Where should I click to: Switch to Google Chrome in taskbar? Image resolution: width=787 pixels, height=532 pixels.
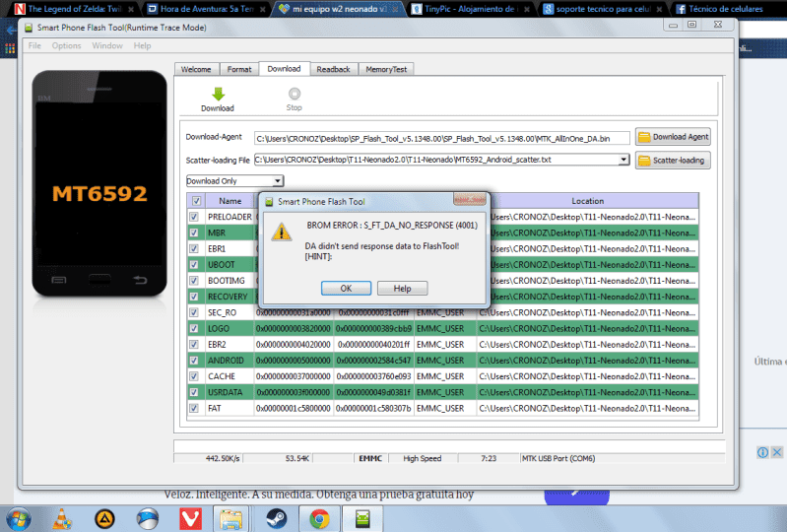320,519
